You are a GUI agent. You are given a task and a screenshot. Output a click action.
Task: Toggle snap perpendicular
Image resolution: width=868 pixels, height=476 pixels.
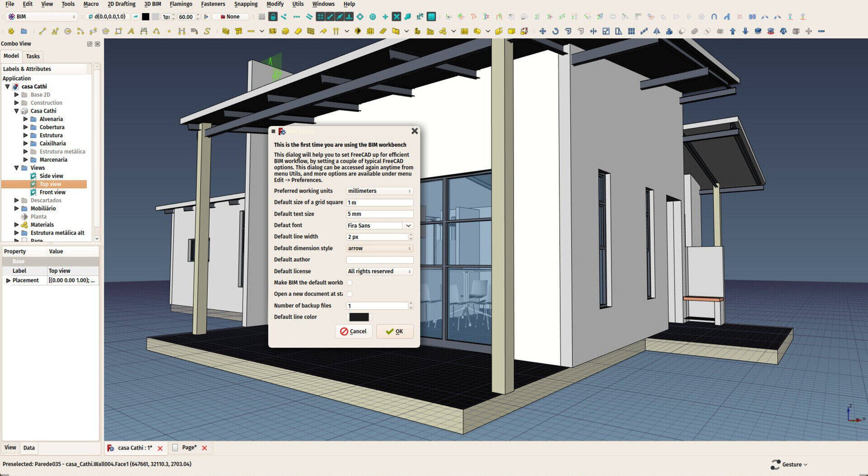coord(349,17)
